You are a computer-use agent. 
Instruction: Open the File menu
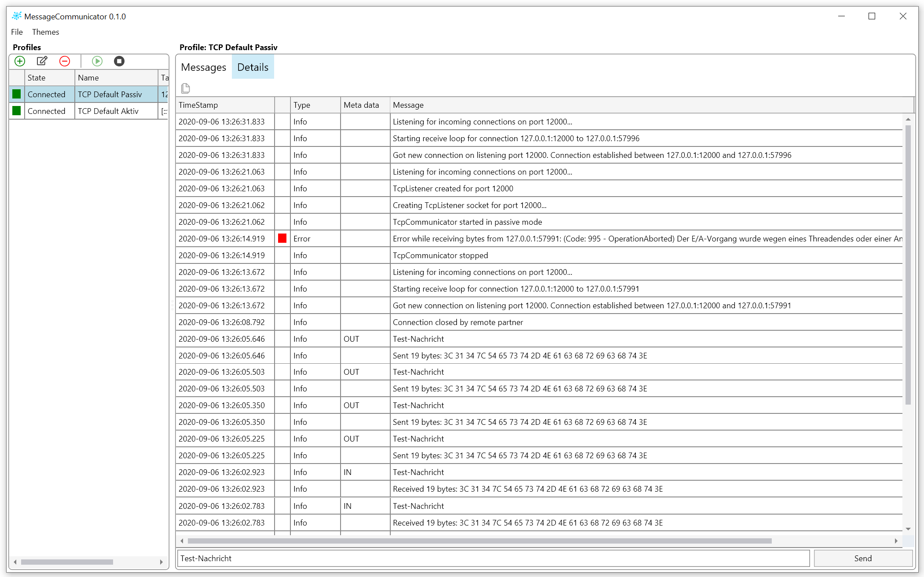[x=17, y=32]
